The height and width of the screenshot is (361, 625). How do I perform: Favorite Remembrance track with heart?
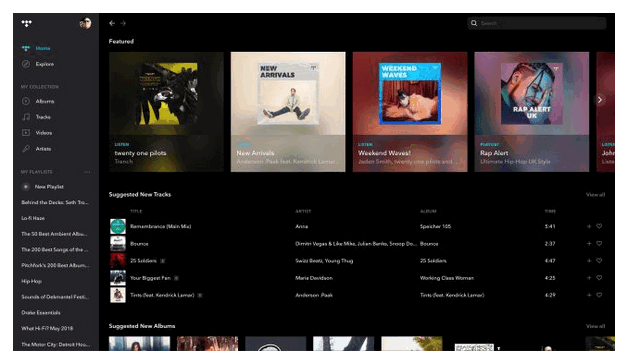coord(599,226)
